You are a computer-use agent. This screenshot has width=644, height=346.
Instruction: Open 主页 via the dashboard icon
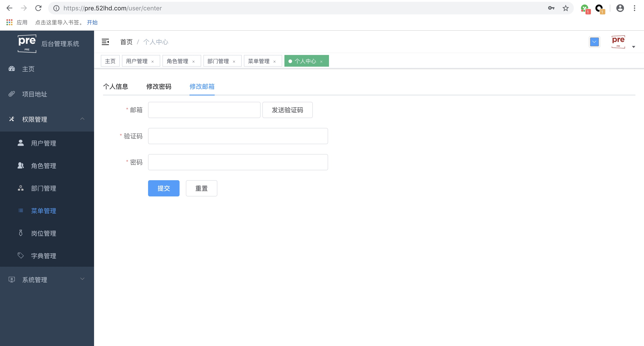11,69
